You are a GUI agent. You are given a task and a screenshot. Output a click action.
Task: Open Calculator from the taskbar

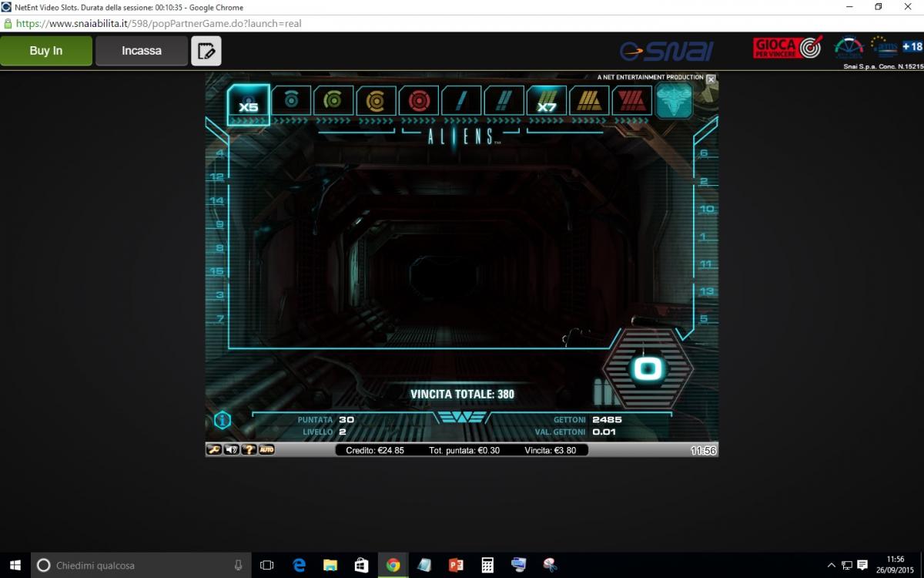pyautogui.click(x=487, y=565)
